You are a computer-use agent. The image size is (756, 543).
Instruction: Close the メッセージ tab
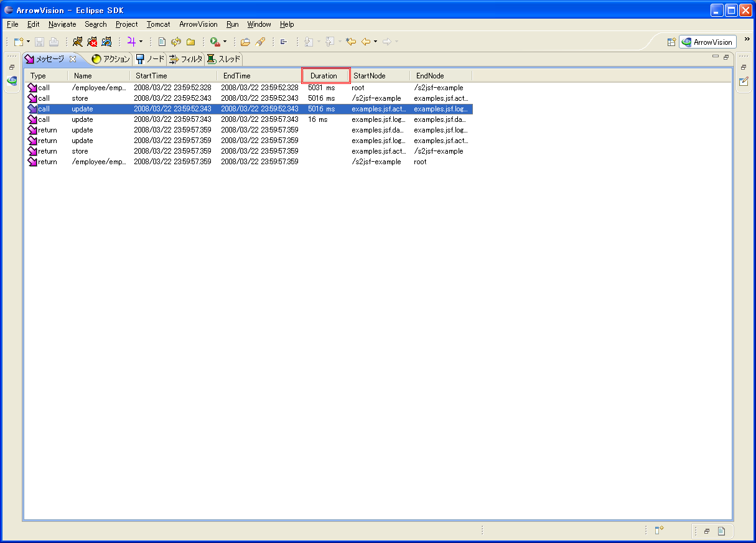pyautogui.click(x=73, y=59)
